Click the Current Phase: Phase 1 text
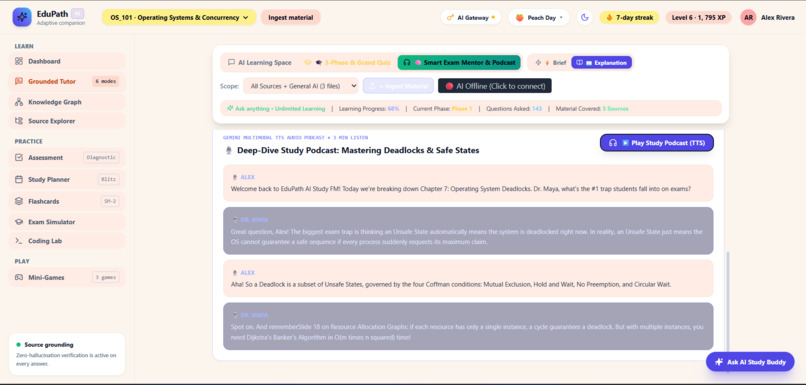 pos(442,109)
